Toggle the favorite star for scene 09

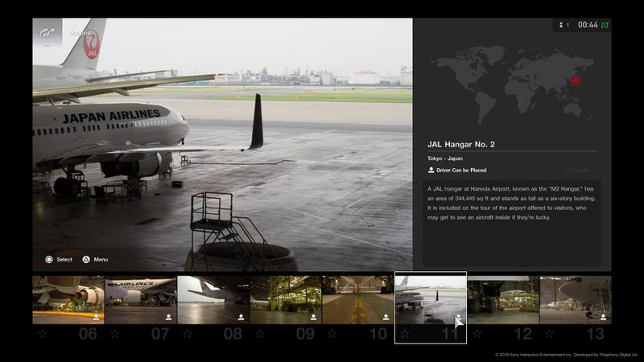pos(259,333)
